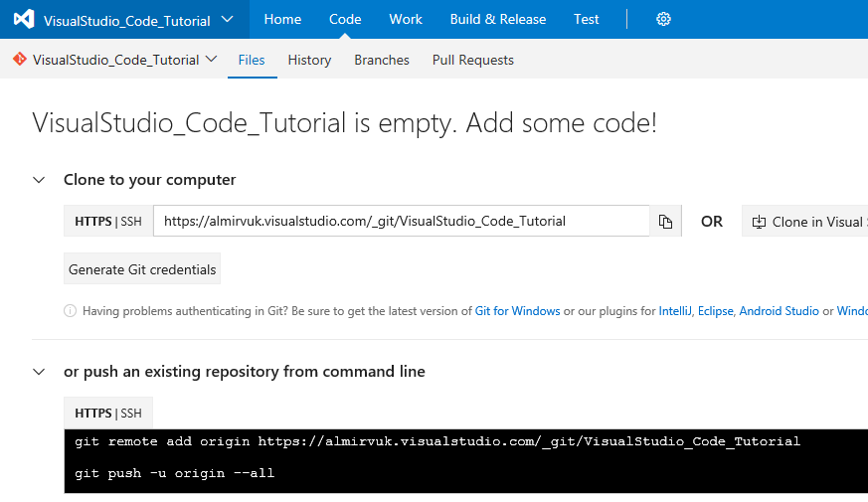The height and width of the screenshot is (502, 868).
Task: Click the info icon beside authentication help
Action: click(71, 311)
